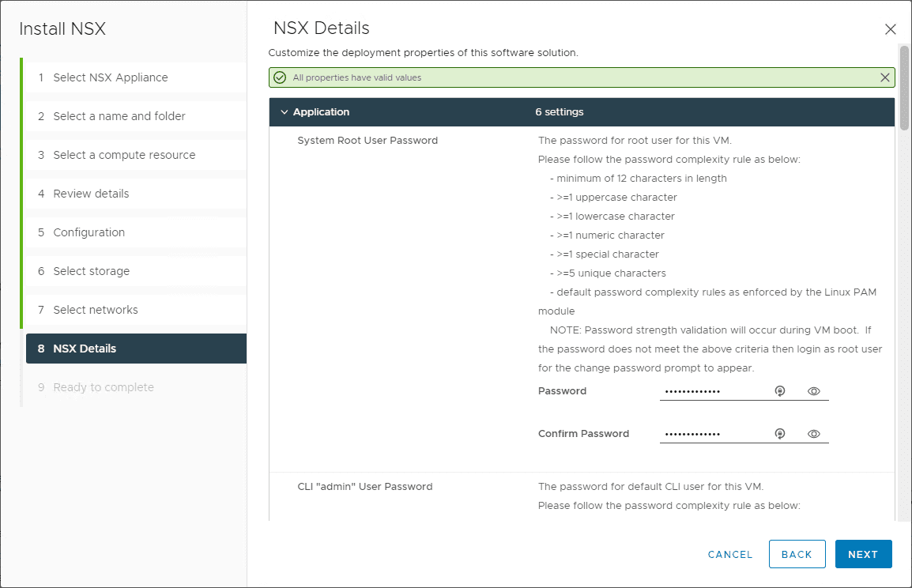Click the green checkmark validation icon
Viewport: 912px width, 588px height.
pos(280,77)
